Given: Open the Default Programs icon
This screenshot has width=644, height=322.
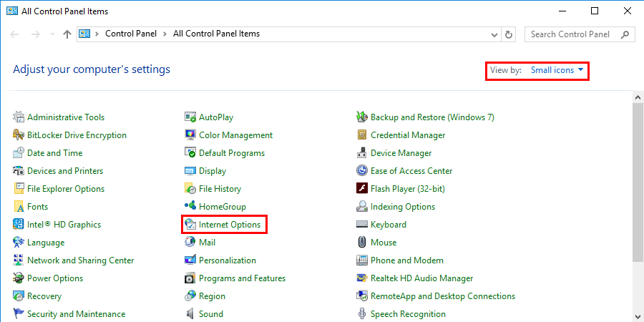Looking at the screenshot, I should point(190,153).
